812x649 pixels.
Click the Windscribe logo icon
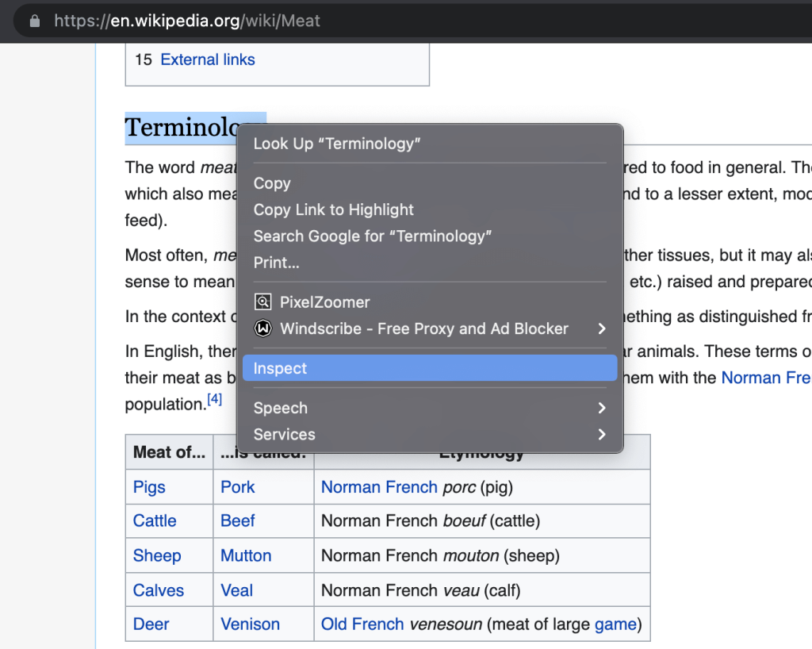tap(263, 328)
